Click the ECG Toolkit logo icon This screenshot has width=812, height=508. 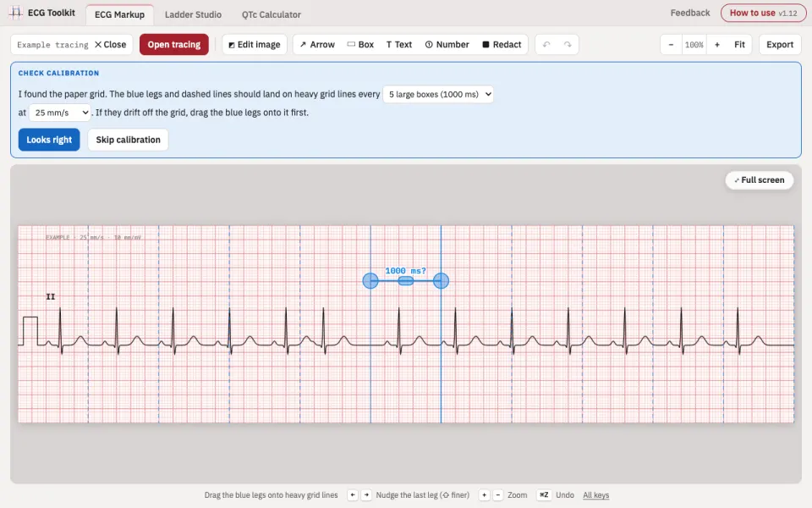coord(16,13)
